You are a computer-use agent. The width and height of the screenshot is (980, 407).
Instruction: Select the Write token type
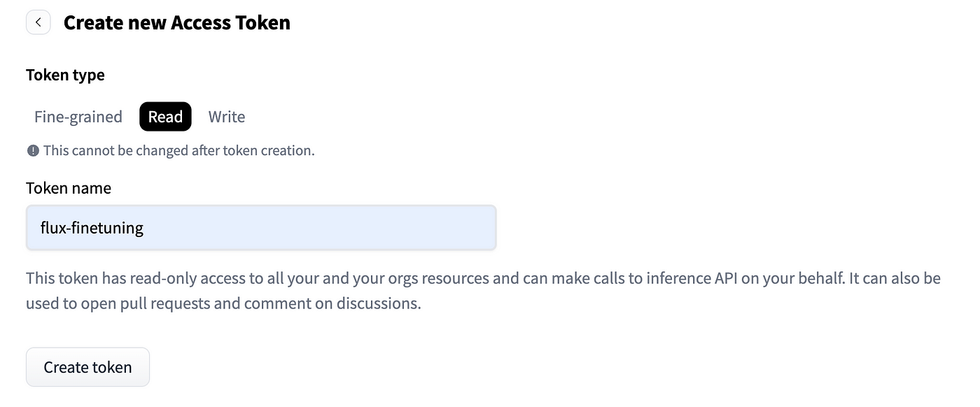pyautogui.click(x=227, y=117)
